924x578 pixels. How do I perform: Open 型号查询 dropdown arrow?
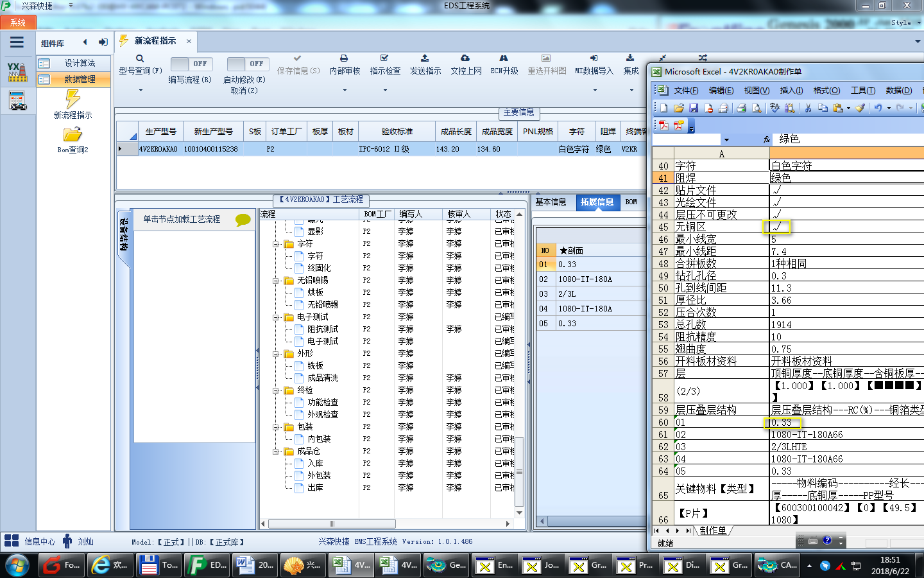coord(141,90)
